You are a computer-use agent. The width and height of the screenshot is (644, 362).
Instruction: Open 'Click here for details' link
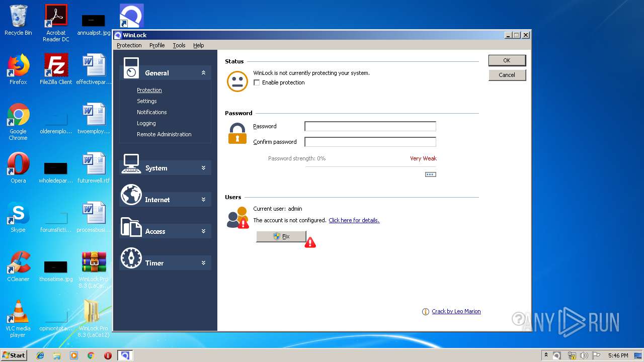click(x=354, y=220)
